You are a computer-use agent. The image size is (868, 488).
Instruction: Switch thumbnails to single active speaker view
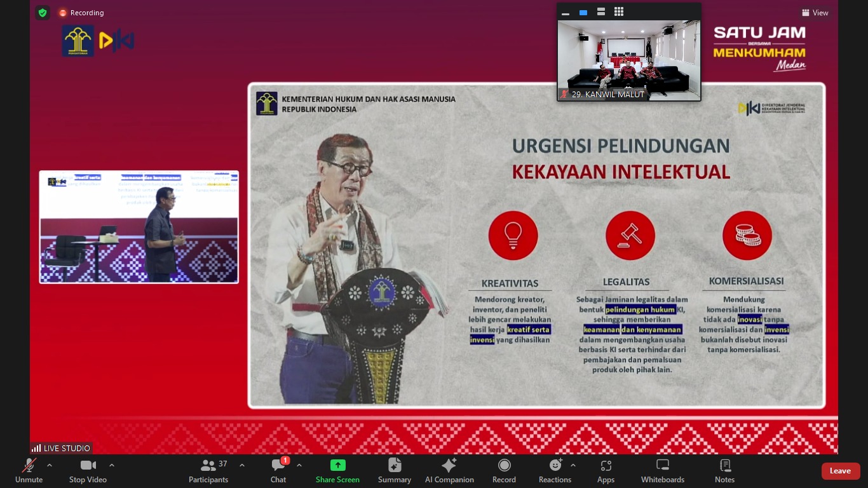[x=583, y=12]
